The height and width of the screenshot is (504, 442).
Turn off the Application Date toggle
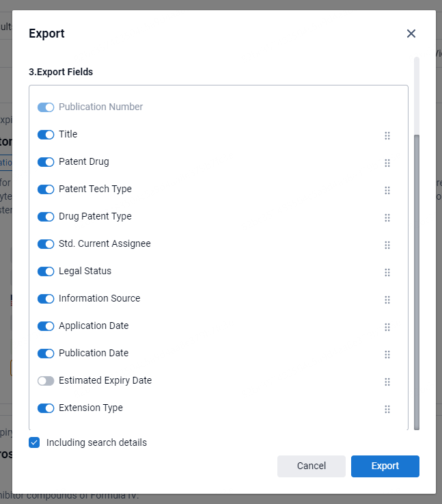46,326
